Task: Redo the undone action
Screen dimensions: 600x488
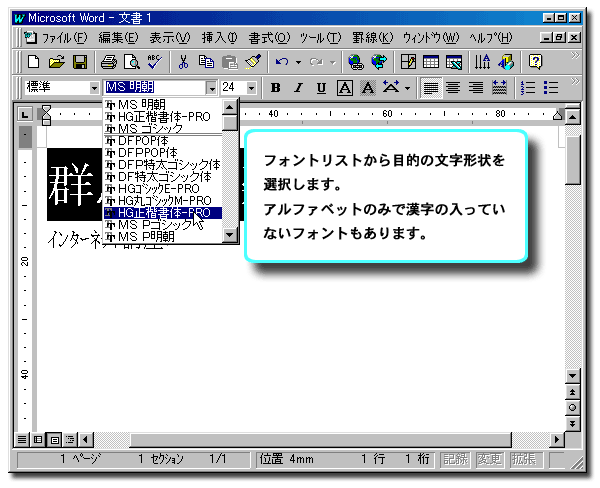Action: 316,62
